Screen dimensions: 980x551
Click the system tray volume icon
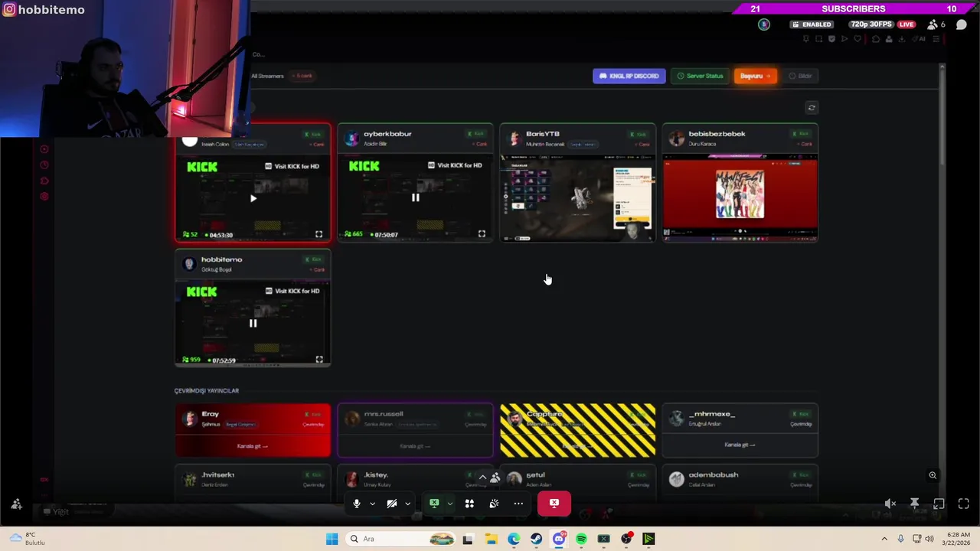930,539
